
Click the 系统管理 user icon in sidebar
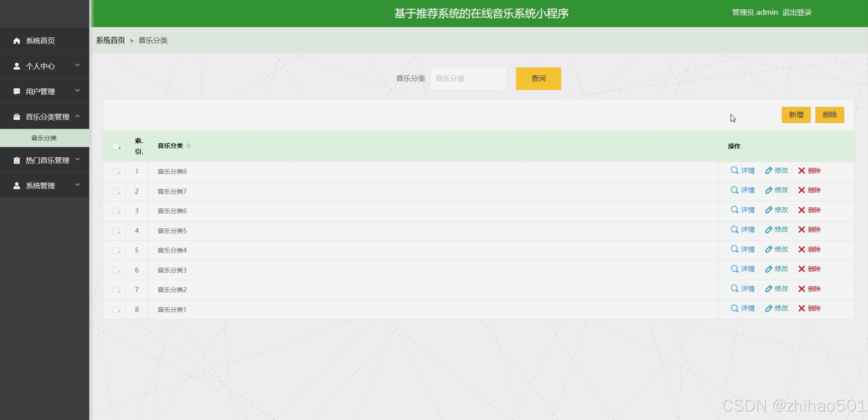pos(16,186)
